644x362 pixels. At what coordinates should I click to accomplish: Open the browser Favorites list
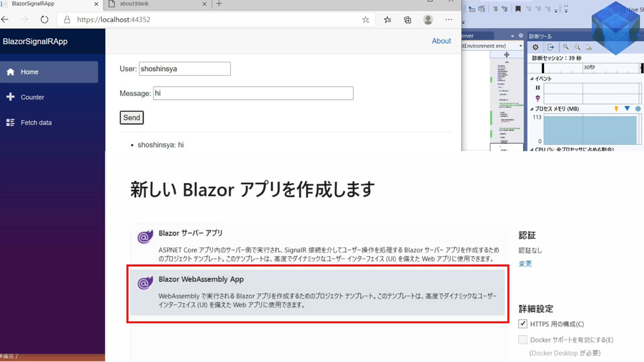387,19
